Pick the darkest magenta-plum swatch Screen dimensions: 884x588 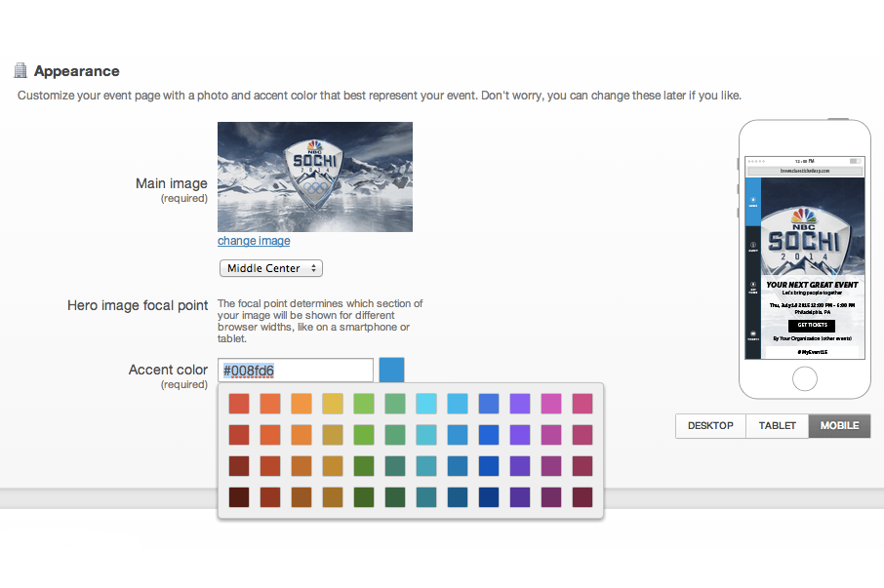click(551, 497)
